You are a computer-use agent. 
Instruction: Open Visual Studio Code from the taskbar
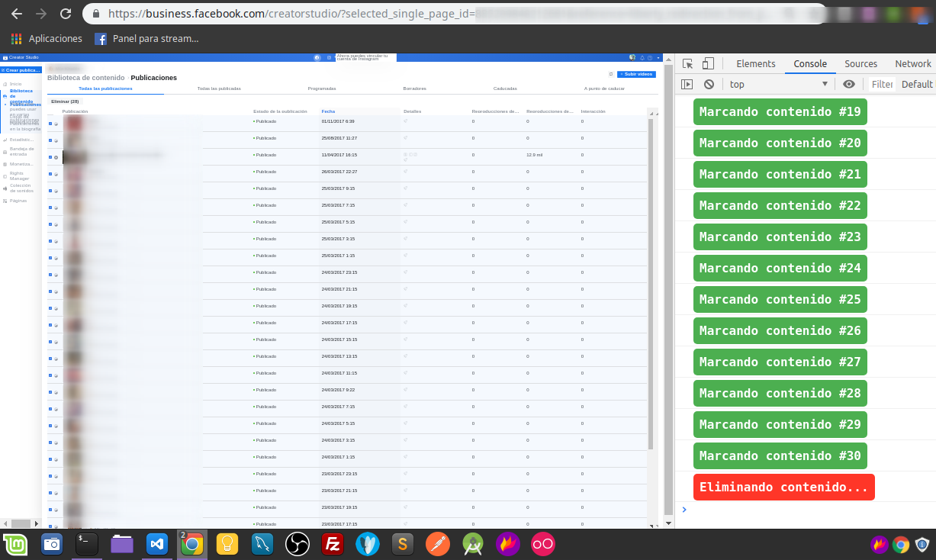click(x=157, y=544)
